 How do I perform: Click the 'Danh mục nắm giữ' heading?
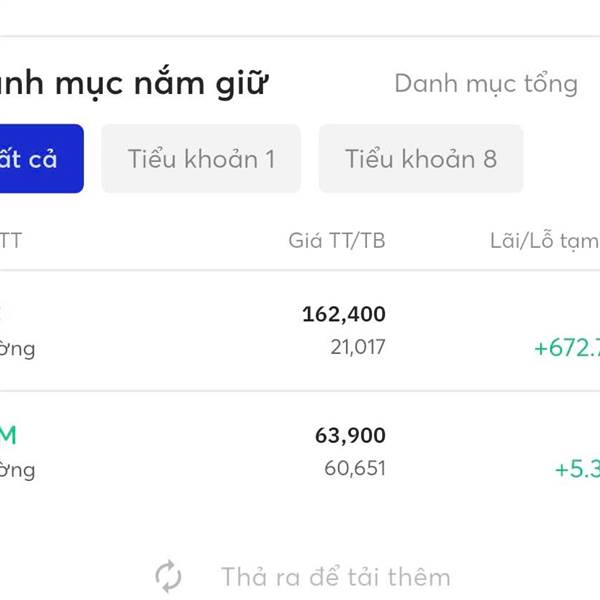133,83
